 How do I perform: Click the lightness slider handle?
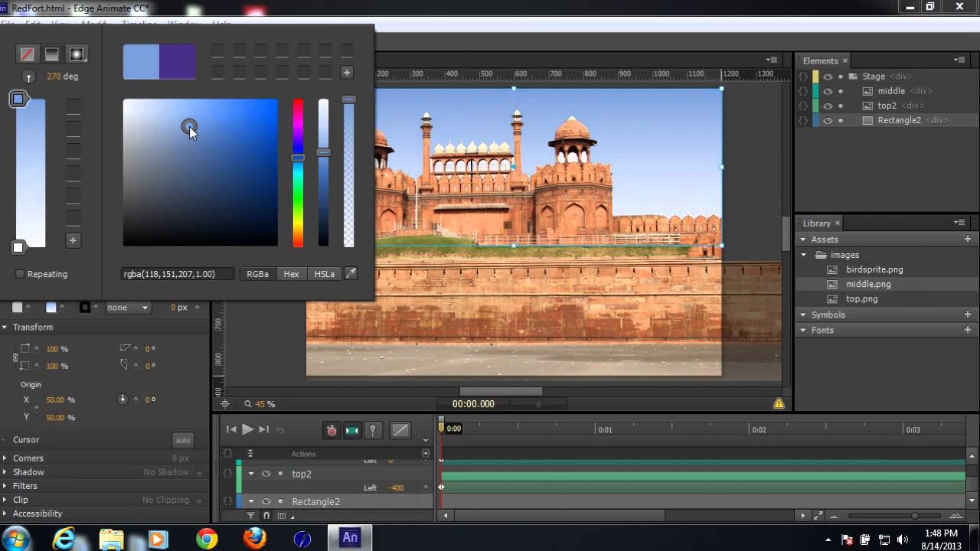pos(324,152)
